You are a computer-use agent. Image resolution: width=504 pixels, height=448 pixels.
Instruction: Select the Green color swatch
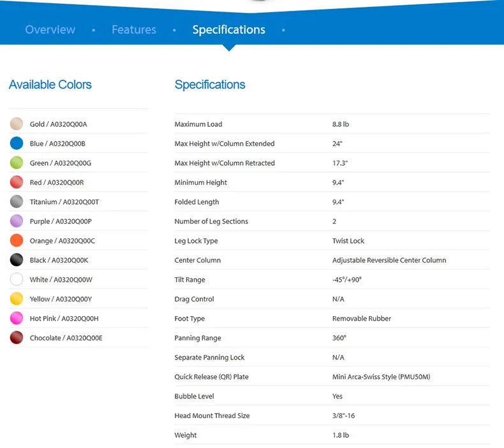[x=17, y=163]
